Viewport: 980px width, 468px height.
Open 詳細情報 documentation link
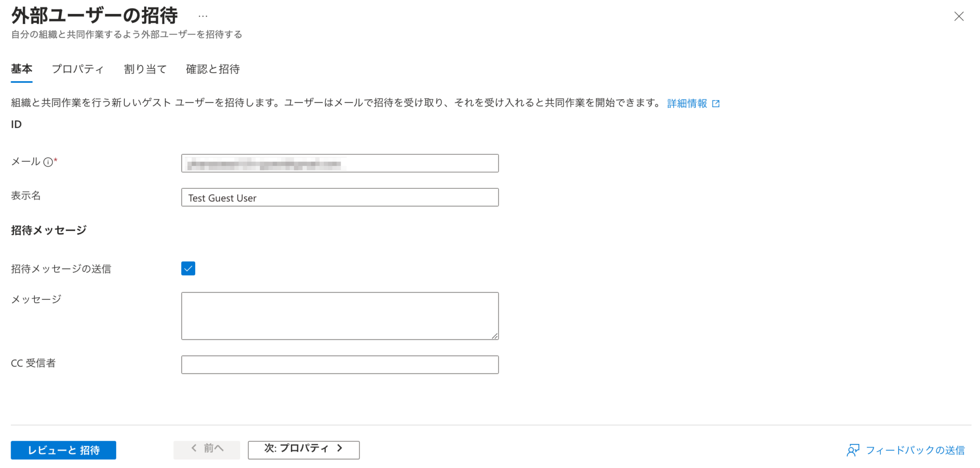(686, 103)
